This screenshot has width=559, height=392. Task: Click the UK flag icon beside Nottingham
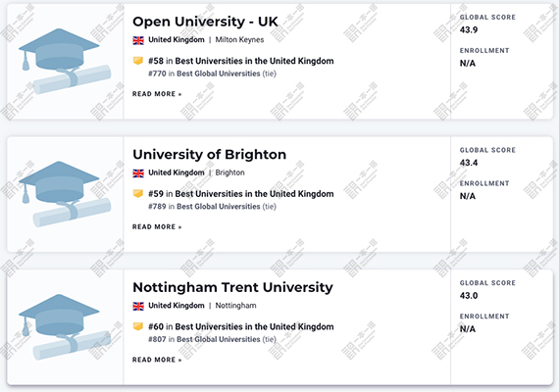pos(138,306)
